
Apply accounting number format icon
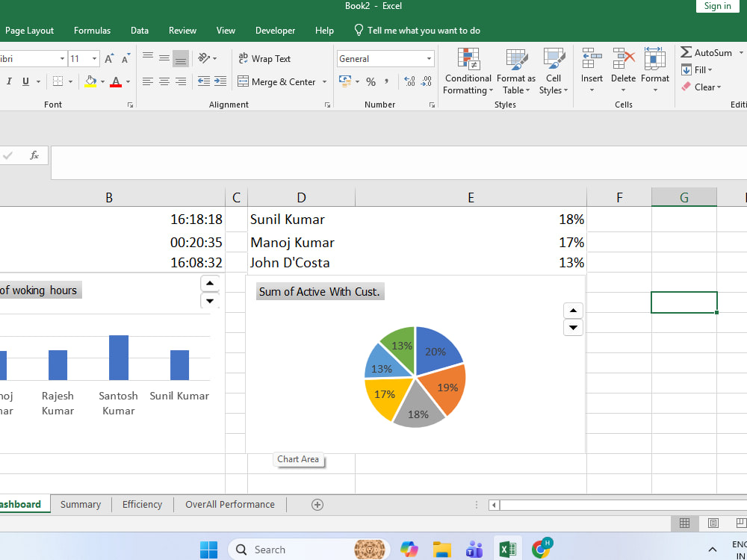[345, 81]
